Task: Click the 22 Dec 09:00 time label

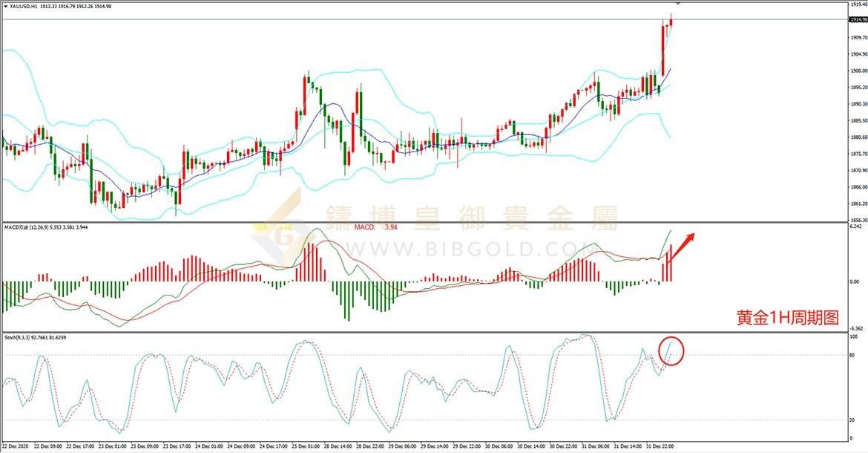Action: pos(48,446)
